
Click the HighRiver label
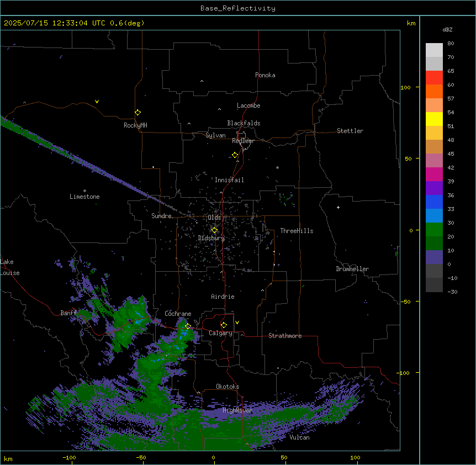point(237,411)
